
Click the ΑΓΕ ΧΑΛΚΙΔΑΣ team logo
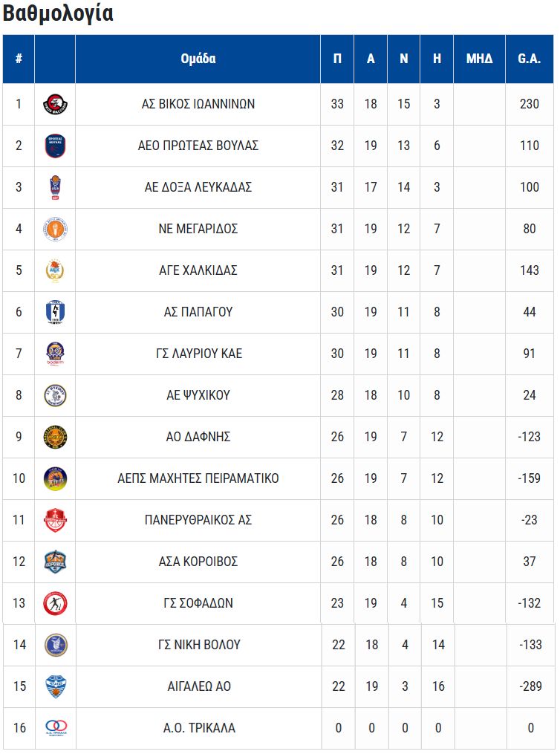point(56,271)
